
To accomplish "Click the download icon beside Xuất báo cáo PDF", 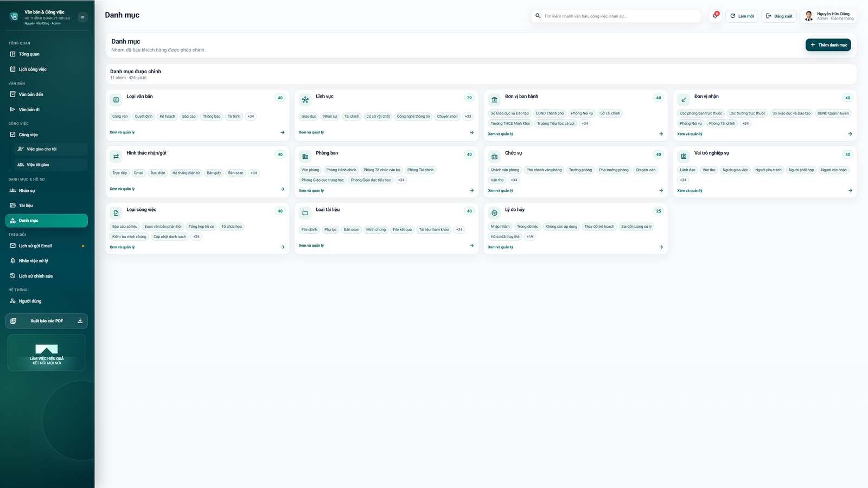I will pyautogui.click(x=80, y=321).
